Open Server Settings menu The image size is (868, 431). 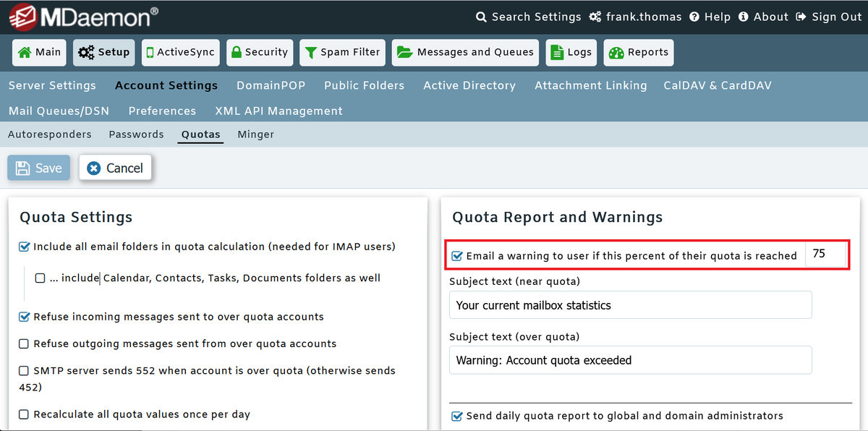[52, 85]
